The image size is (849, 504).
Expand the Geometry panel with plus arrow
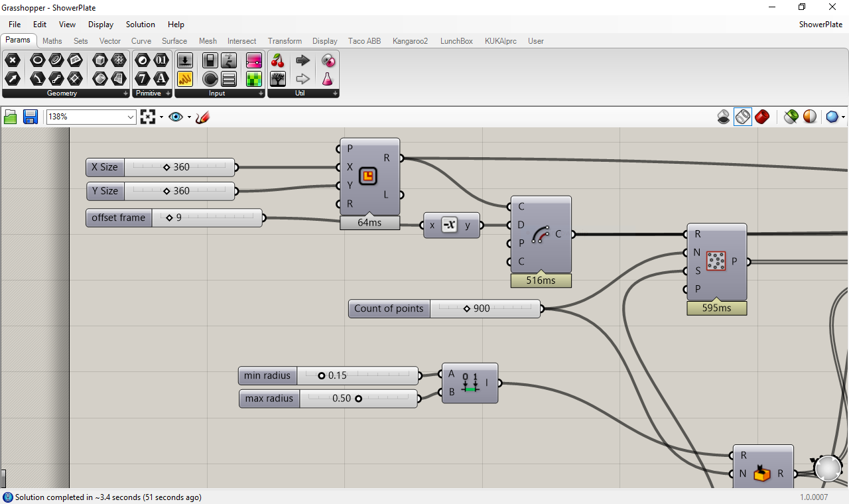pyautogui.click(x=126, y=94)
